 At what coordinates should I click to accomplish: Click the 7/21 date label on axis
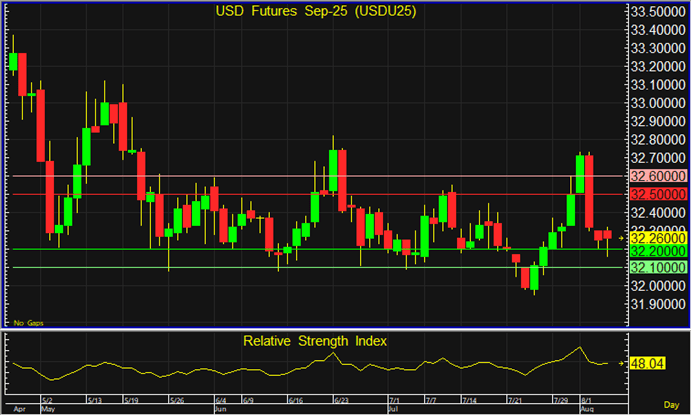click(515, 400)
